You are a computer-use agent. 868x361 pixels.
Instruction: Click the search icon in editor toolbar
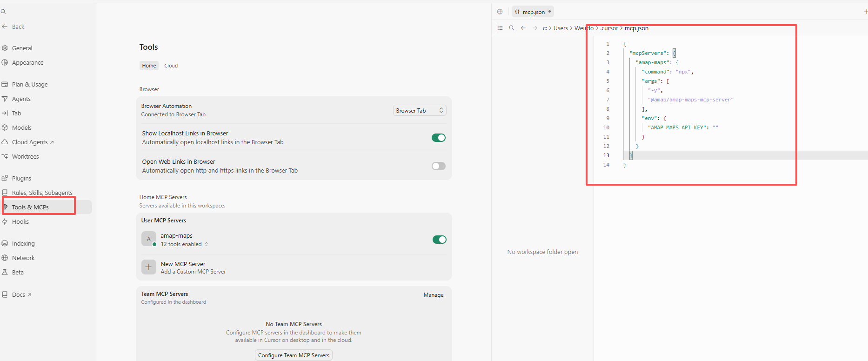512,28
